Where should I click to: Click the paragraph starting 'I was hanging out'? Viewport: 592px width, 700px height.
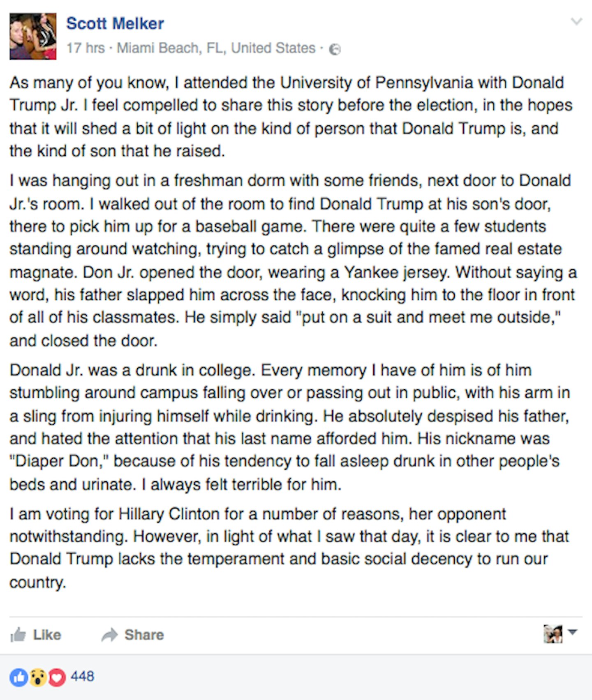click(294, 261)
